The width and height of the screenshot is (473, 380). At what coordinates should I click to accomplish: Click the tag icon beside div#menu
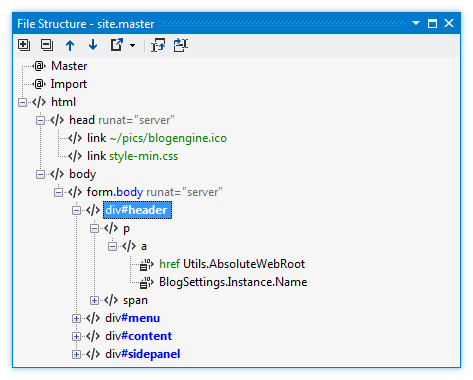tap(93, 318)
